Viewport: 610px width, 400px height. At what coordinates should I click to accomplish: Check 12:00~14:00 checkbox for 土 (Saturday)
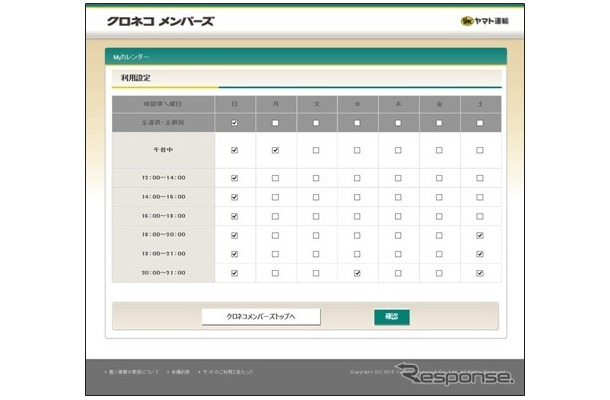(480, 178)
